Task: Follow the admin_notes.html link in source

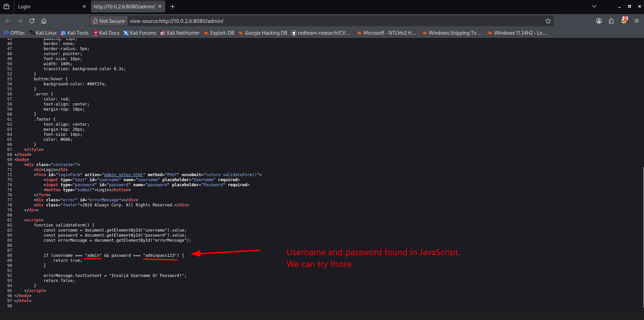Action: (x=123, y=175)
